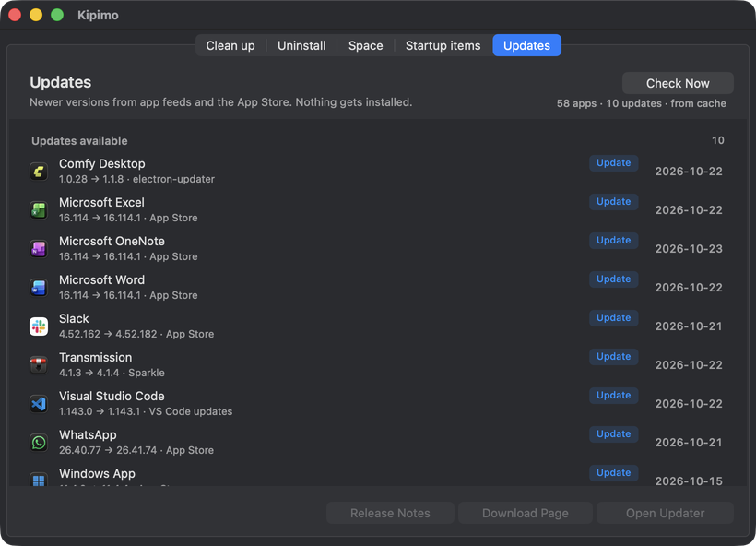Click the '1.143.0 → 1.143.1 · VS Code updates' text
Image resolution: width=756 pixels, height=546 pixels.
[x=145, y=412]
